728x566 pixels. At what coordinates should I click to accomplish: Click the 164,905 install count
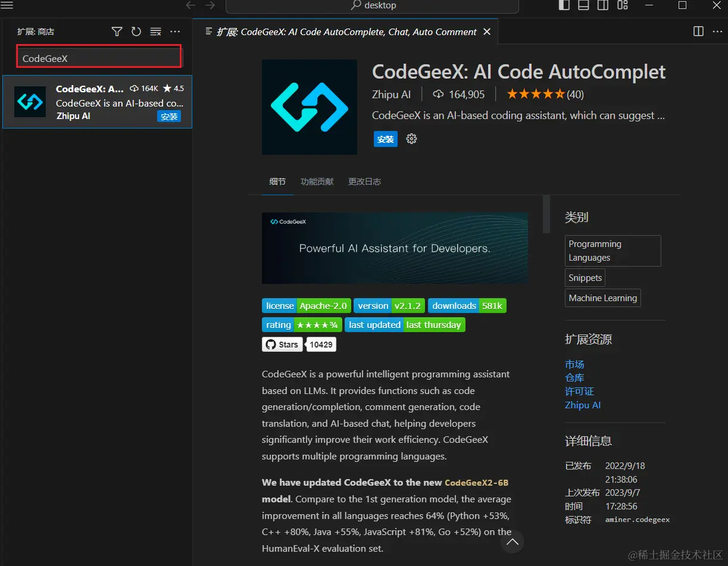(458, 94)
